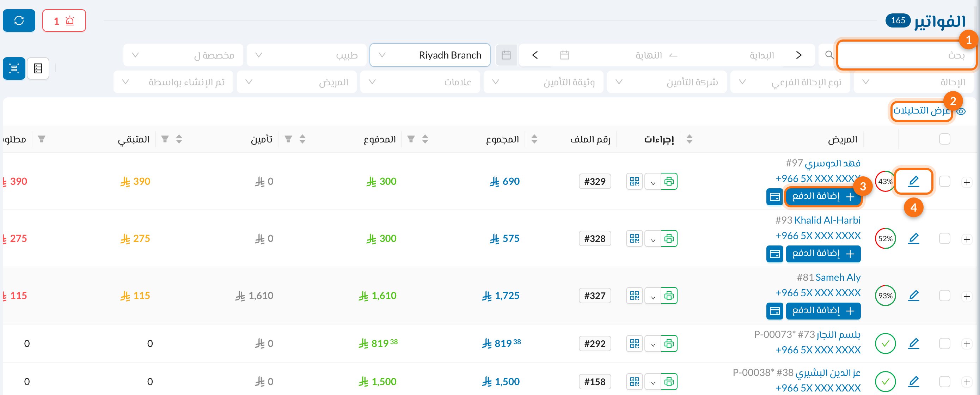Edit the invoice of بلسم النجار
This screenshot has height=395, width=980.
[x=913, y=344]
